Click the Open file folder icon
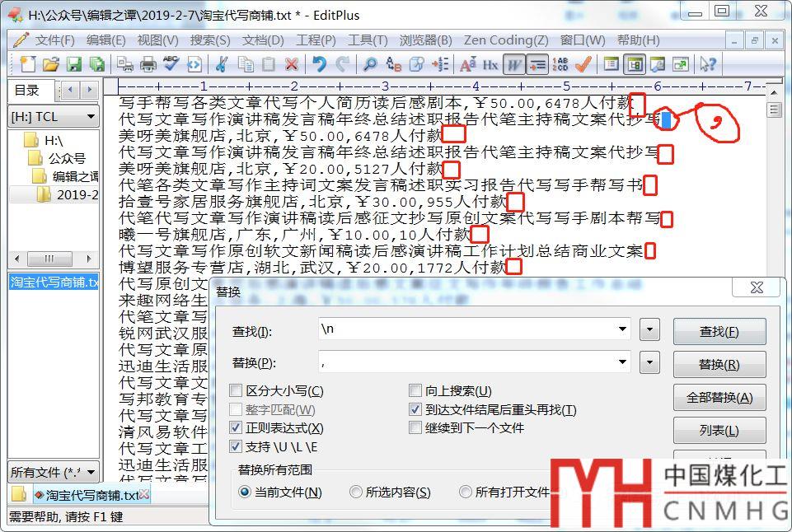 click(x=51, y=64)
